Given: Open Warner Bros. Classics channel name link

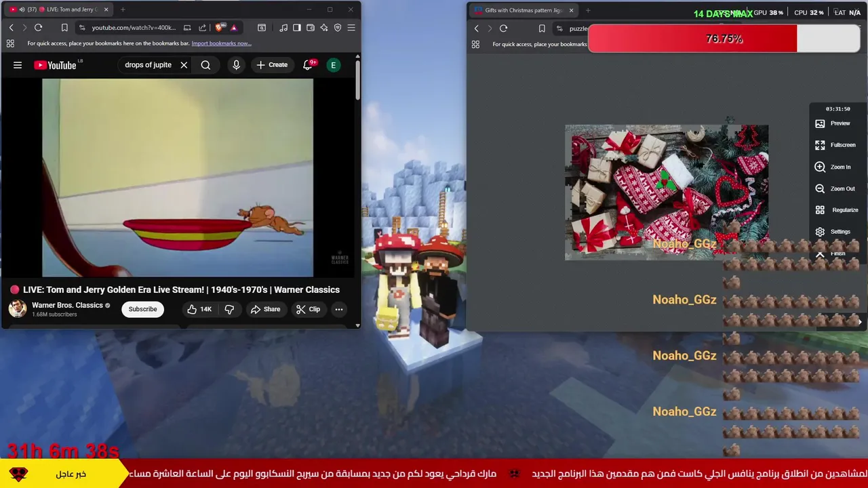Looking at the screenshot, I should pyautogui.click(x=67, y=305).
